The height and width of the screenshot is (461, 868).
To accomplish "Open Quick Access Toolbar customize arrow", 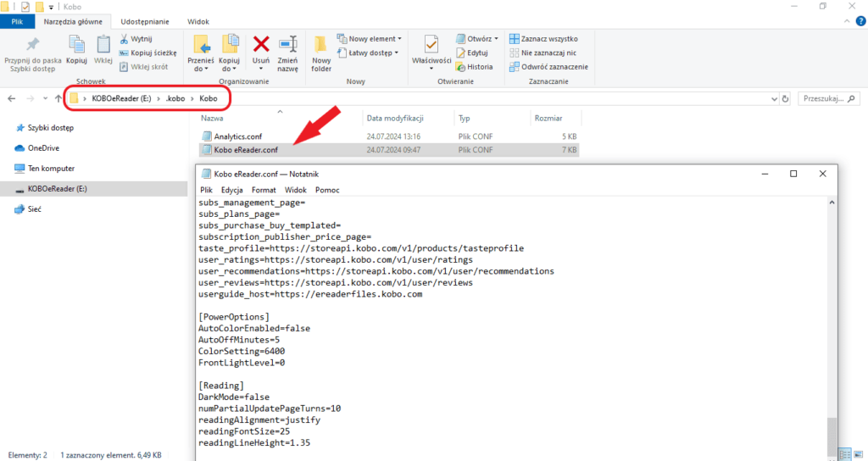I will pos(51,7).
